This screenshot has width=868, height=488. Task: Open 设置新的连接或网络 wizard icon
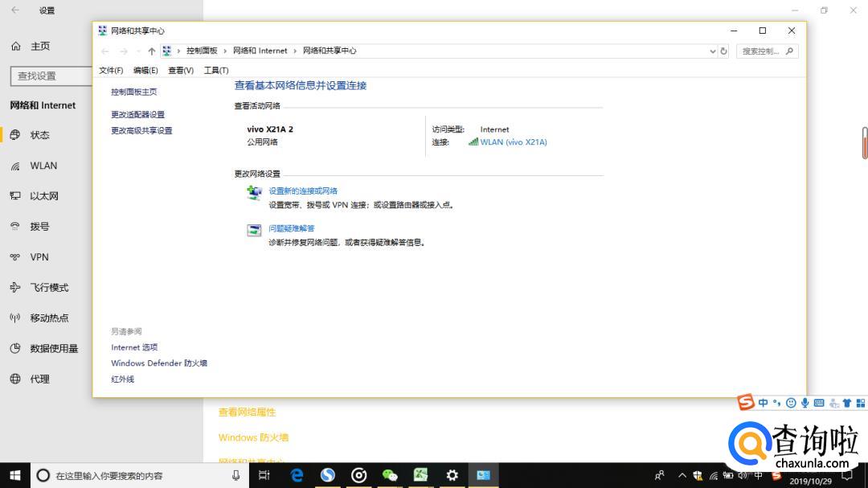254,193
